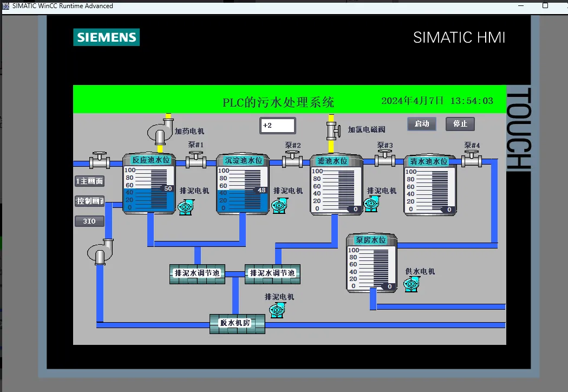Click the 沉淀池水位 level gauge

click(x=243, y=189)
